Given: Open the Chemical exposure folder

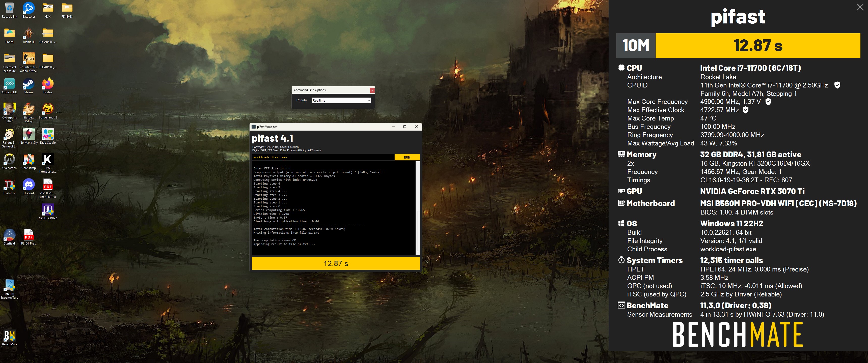Looking at the screenshot, I should pos(9,62).
